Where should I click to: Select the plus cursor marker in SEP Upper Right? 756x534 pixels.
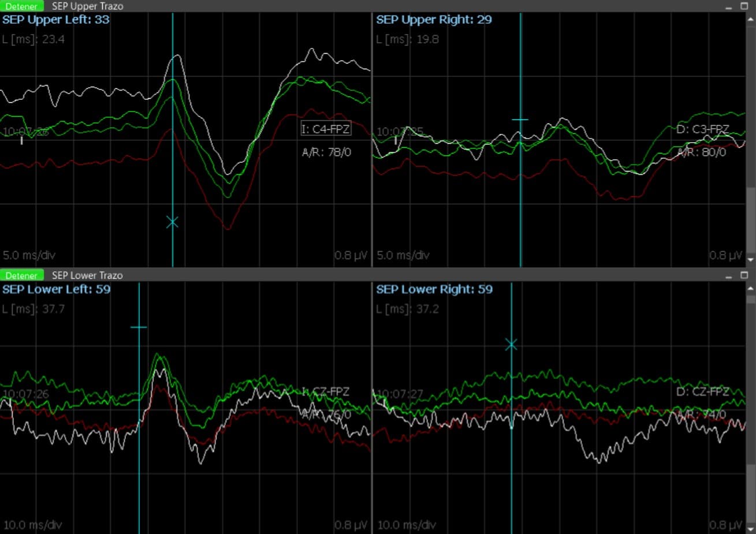point(520,120)
